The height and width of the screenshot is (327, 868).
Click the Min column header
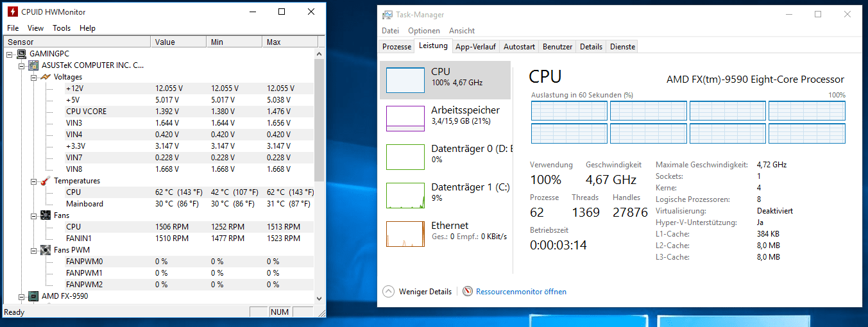(x=234, y=42)
